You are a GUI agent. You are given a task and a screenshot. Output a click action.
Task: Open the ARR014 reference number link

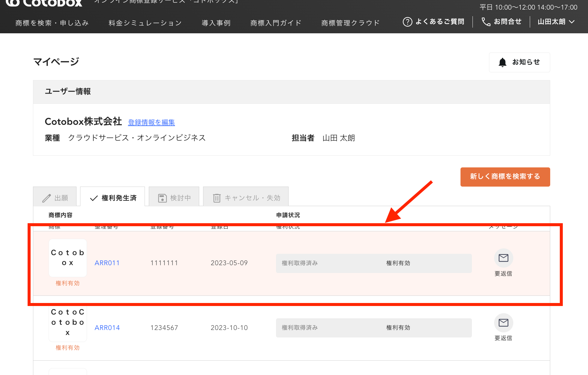[x=107, y=328]
